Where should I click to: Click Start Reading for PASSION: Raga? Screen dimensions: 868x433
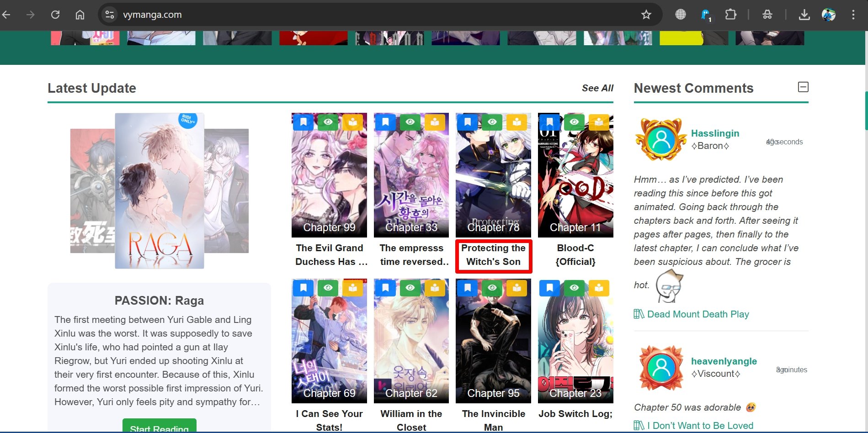click(160, 426)
